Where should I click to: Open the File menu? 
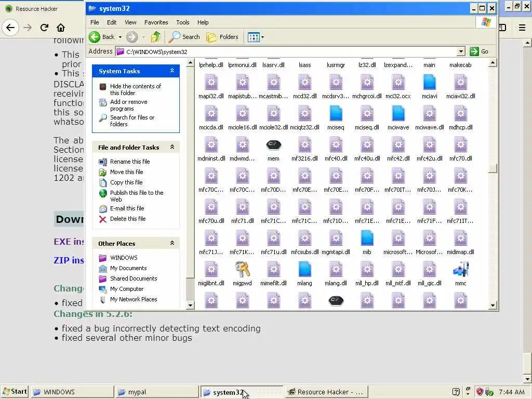click(95, 22)
